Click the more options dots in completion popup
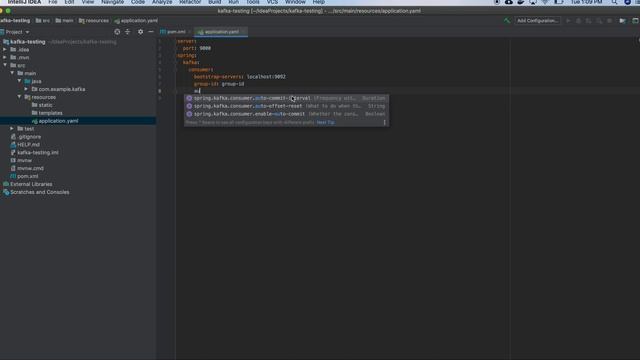640x360 pixels. pos(384,122)
